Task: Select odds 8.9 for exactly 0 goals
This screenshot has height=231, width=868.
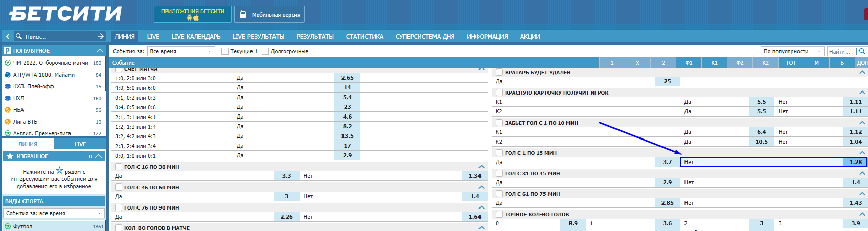Action: pyautogui.click(x=573, y=223)
